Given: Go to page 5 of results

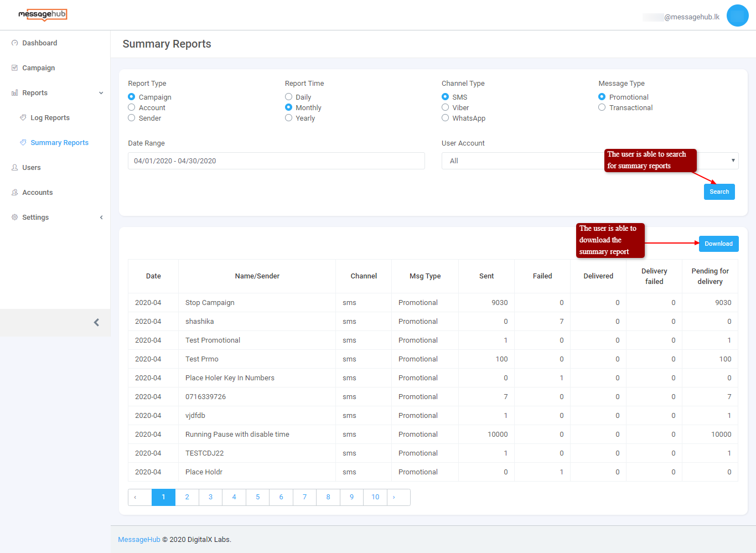Looking at the screenshot, I should pyautogui.click(x=258, y=497).
